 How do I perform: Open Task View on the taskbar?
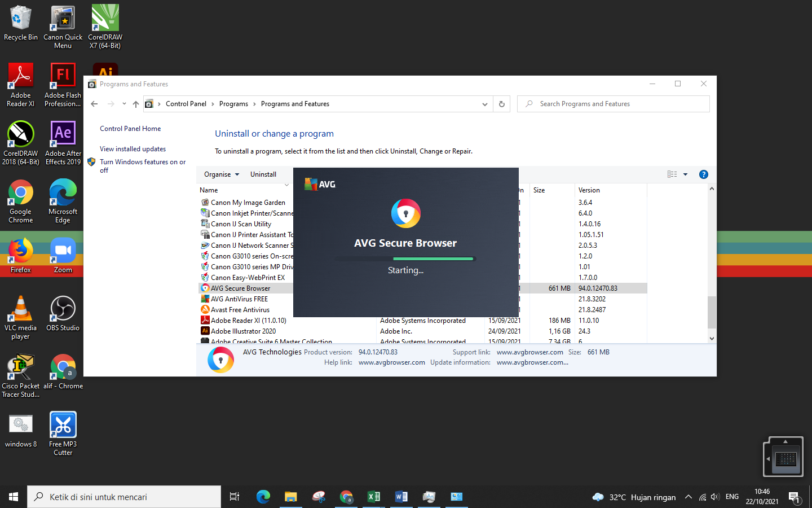[235, 497]
